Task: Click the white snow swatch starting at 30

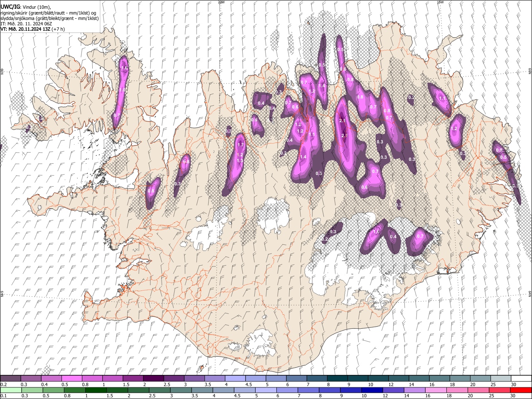Action: 521,378
